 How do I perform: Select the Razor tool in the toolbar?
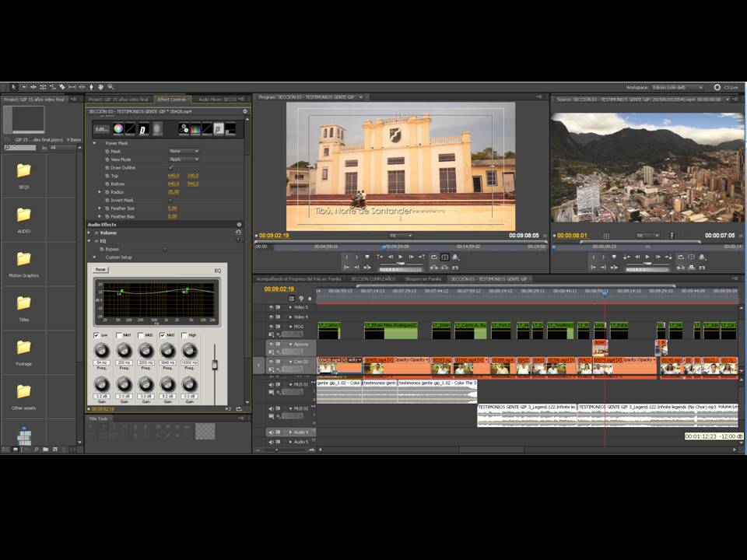click(x=62, y=87)
